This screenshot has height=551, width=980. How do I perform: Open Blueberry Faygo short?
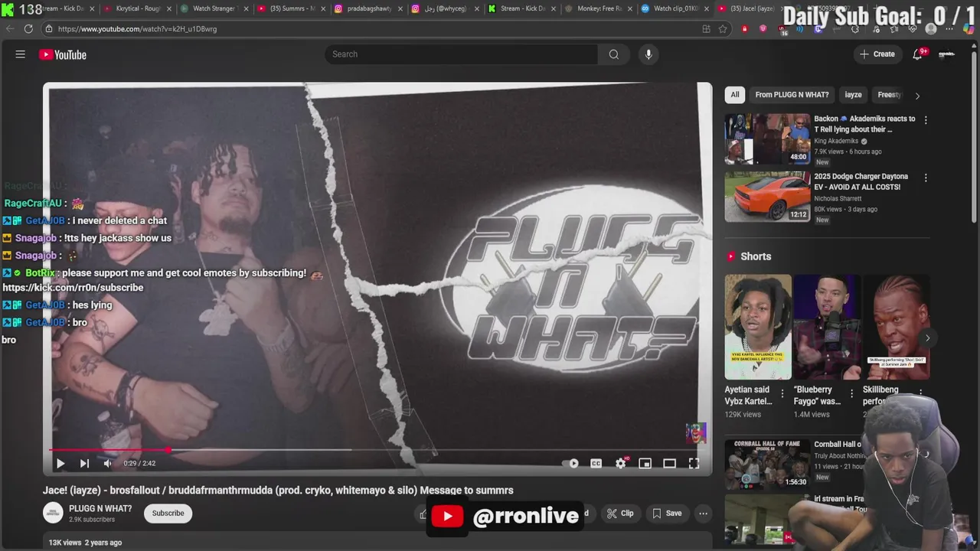tap(827, 327)
